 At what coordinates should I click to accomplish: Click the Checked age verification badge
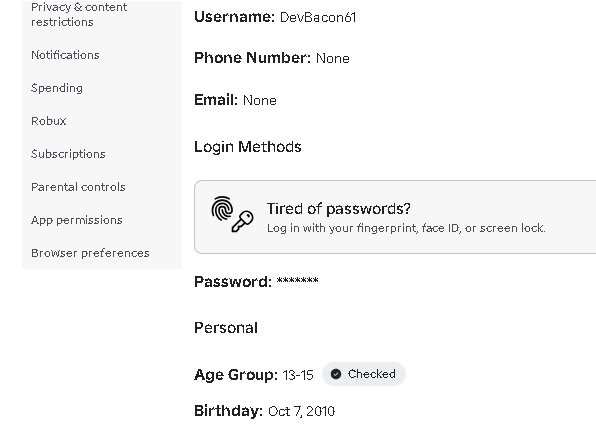coord(364,374)
